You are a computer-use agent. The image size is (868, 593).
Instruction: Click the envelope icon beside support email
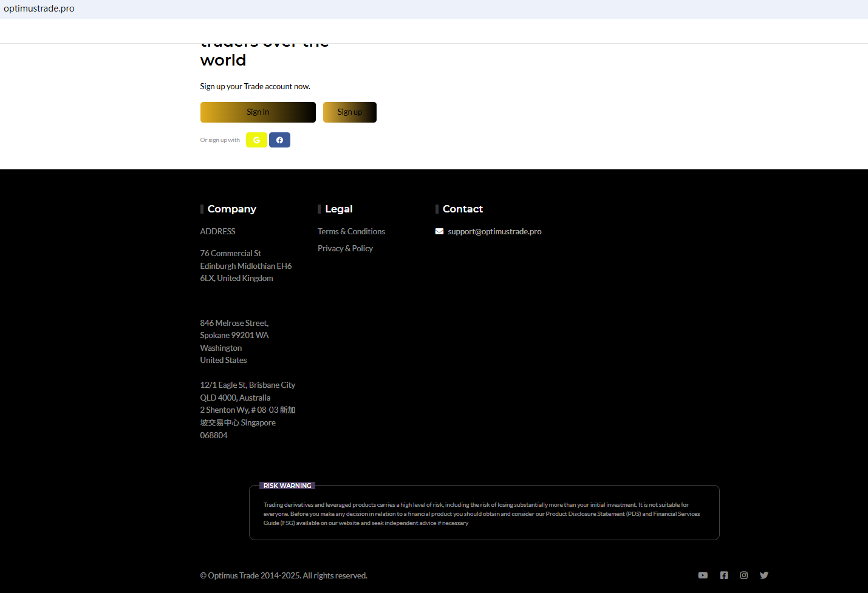pyautogui.click(x=439, y=231)
